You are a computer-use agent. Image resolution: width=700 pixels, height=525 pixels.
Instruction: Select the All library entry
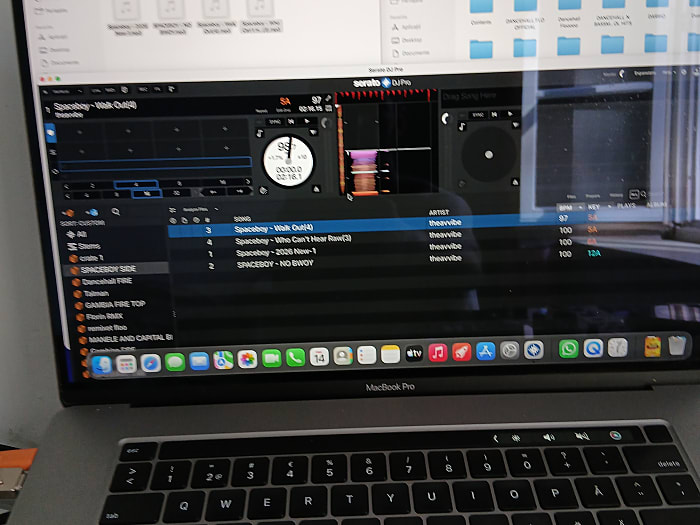[x=76, y=234]
